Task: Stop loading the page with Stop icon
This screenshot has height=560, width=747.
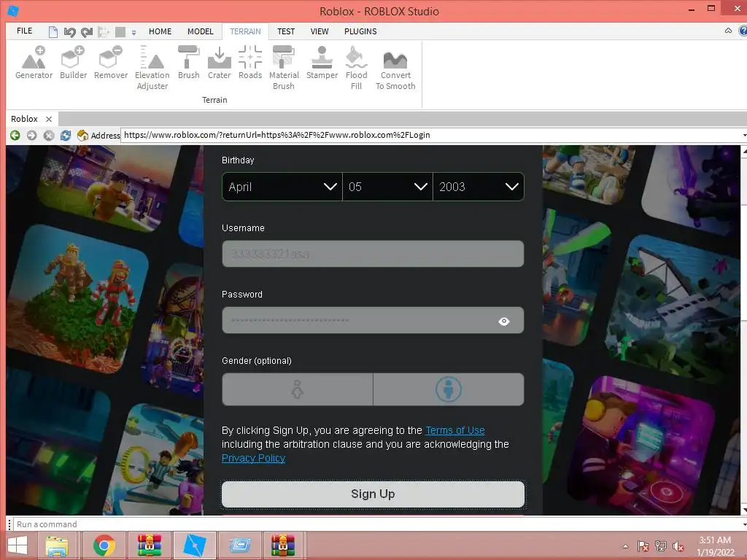Action: [x=49, y=135]
